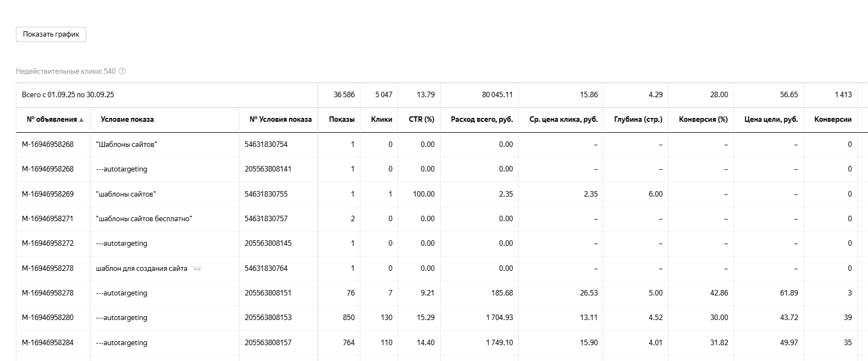Sort by Расход всего, руб. header
Image resolution: width=868 pixels, height=361 pixels.
(481, 120)
